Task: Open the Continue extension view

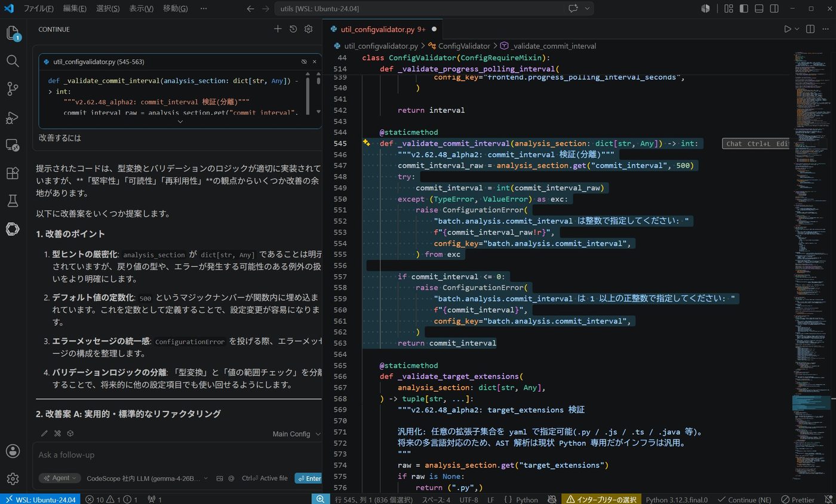Action: [x=13, y=229]
